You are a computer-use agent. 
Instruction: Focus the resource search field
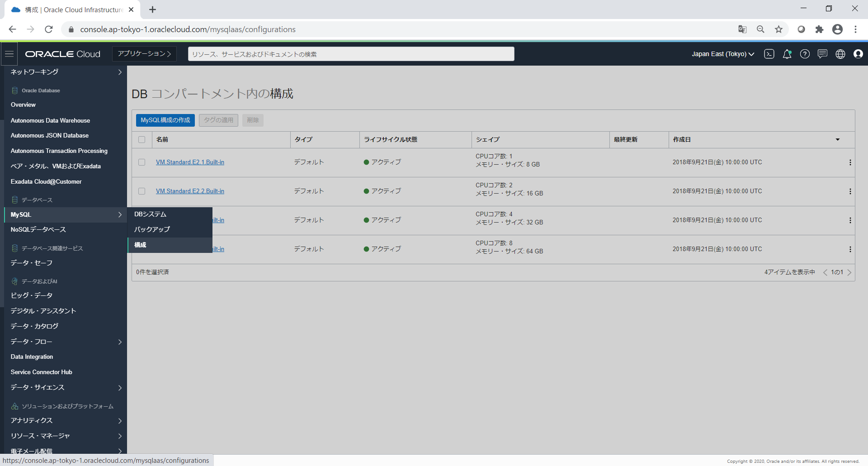[351, 54]
